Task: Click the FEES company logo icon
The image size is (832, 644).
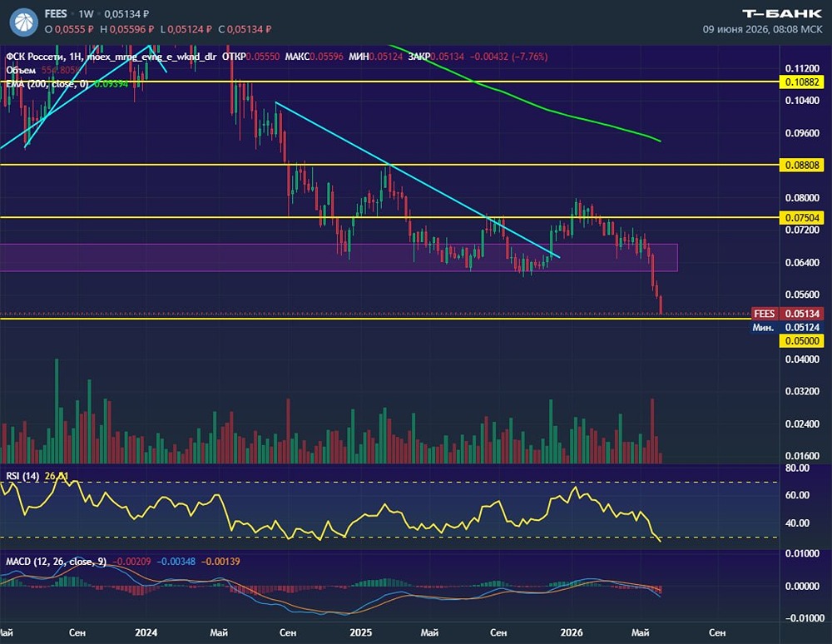Action: pyautogui.click(x=24, y=22)
